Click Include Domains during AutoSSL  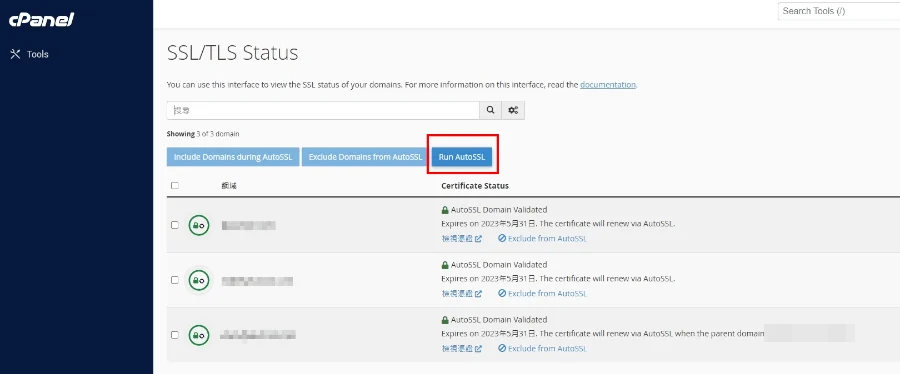233,157
